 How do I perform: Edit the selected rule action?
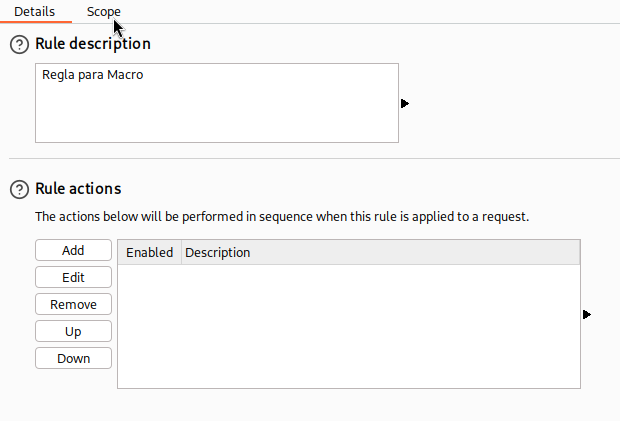point(73,277)
